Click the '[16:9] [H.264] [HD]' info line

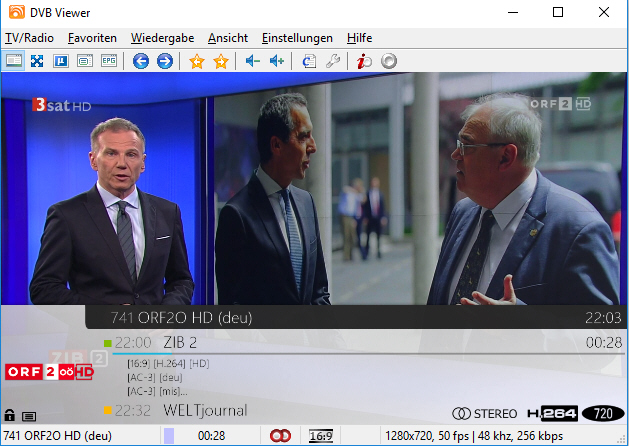pos(168,364)
